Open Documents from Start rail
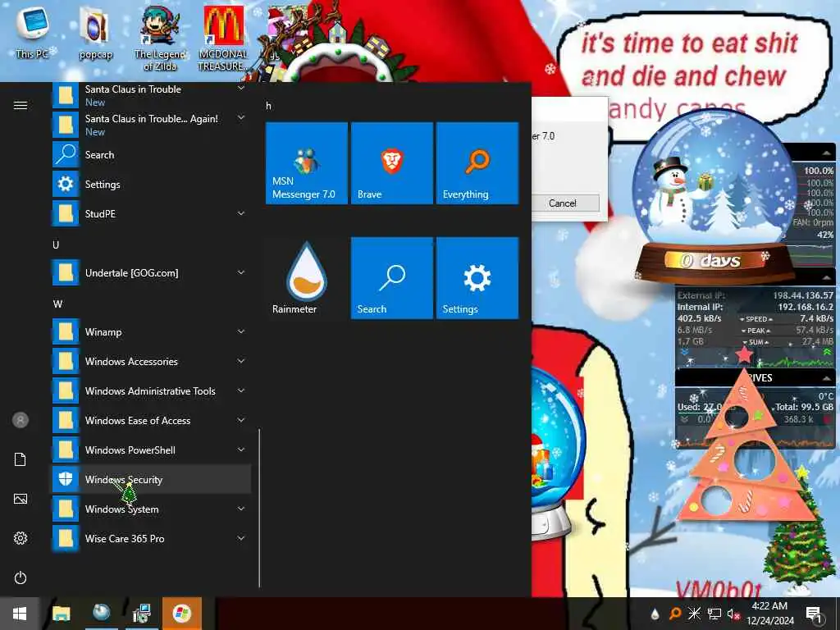Image resolution: width=840 pixels, height=630 pixels. [x=21, y=459]
